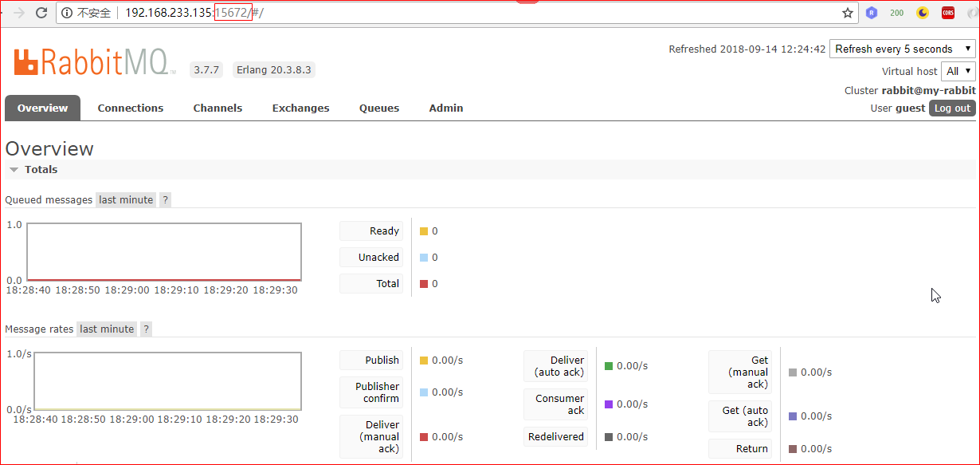The image size is (980, 465).
Task: Click the red CORS extension icon
Action: click(x=948, y=13)
